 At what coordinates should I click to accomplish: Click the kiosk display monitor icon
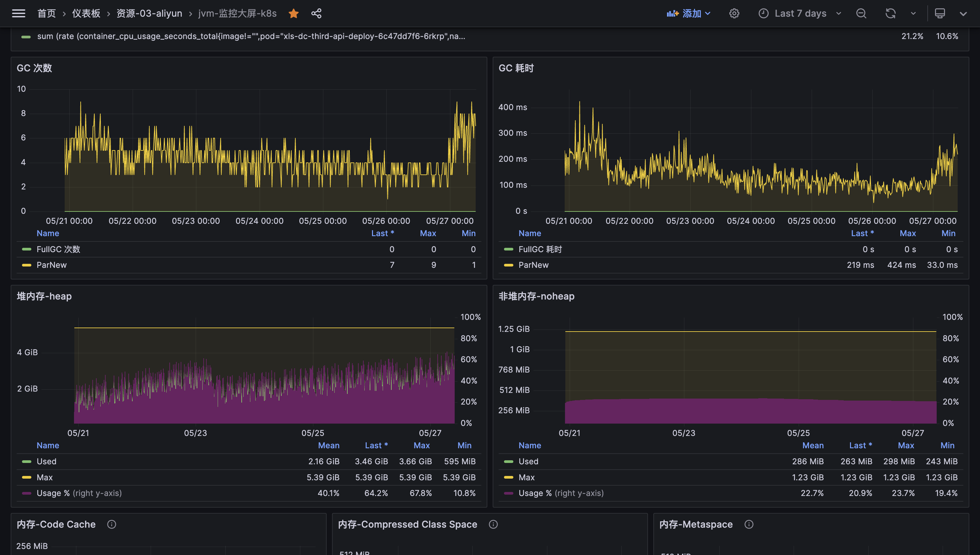tap(940, 13)
